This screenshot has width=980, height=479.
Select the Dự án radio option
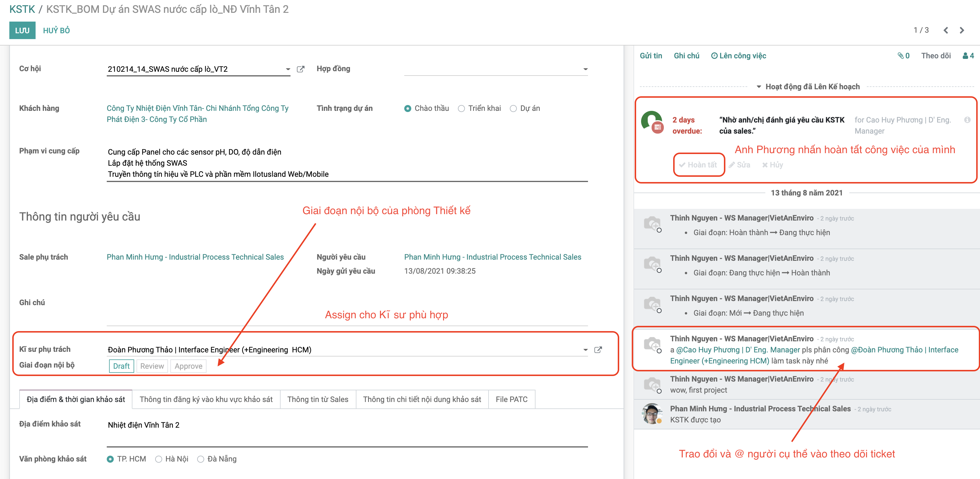point(513,109)
